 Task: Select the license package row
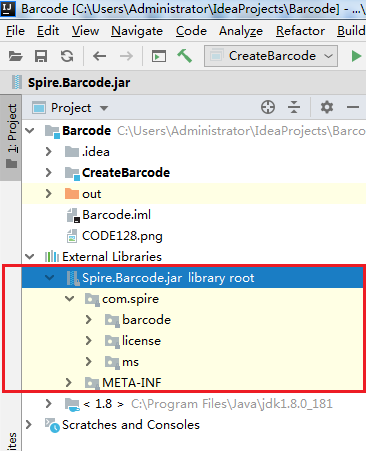pyautogui.click(x=194, y=341)
